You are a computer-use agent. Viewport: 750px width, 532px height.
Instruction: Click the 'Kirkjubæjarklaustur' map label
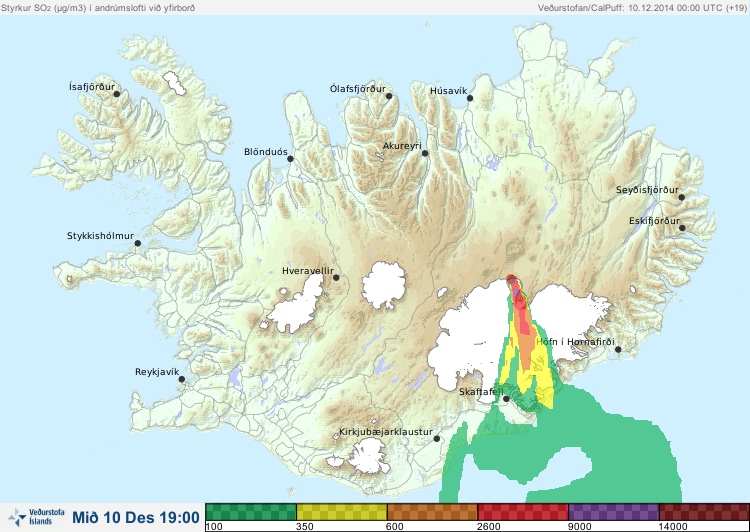(x=386, y=432)
